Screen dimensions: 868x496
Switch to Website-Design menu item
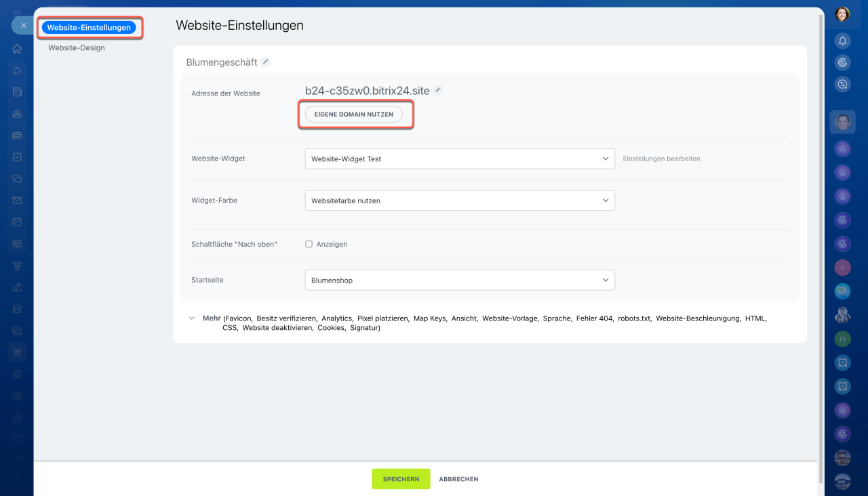(x=77, y=48)
